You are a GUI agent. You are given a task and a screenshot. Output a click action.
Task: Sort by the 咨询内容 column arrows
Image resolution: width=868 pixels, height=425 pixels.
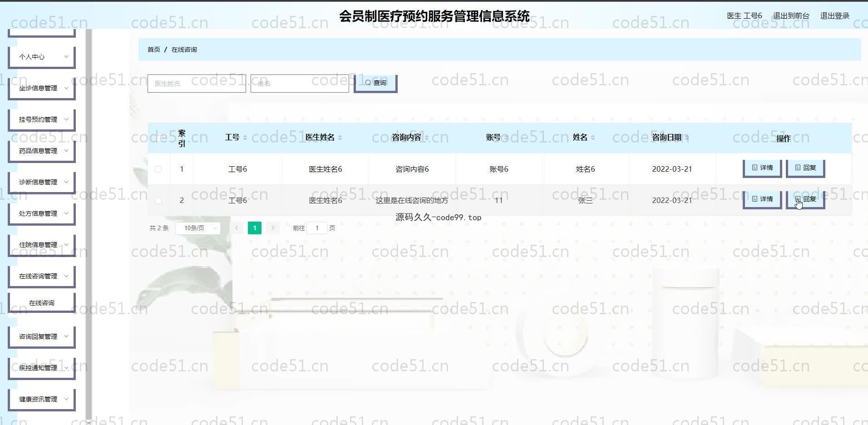[x=427, y=138]
